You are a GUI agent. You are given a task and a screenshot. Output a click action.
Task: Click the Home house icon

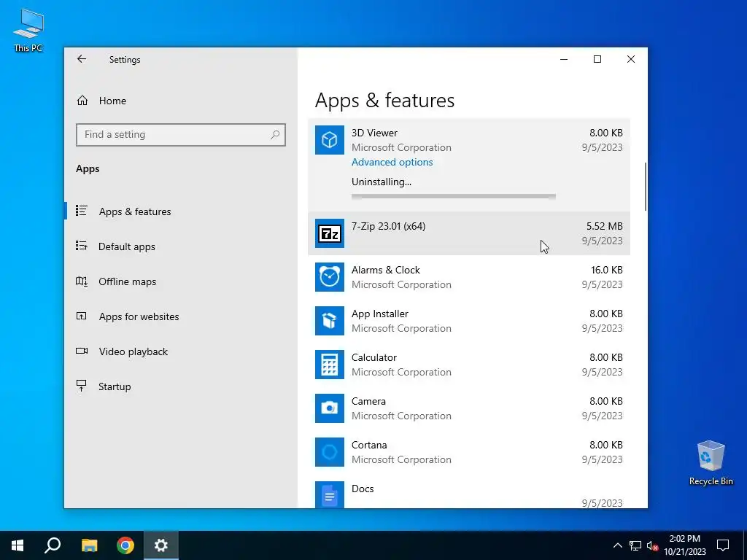coord(82,101)
